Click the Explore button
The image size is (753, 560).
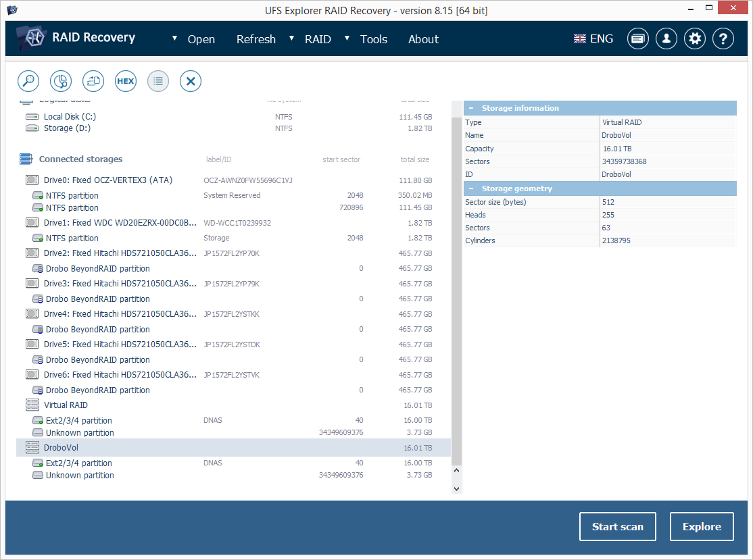coord(702,526)
